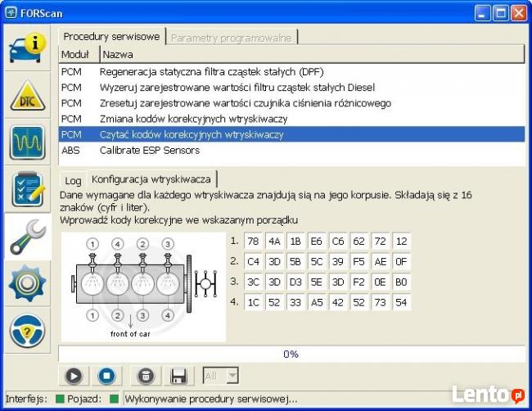Switch to Procedury serwisowe tab

point(111,37)
